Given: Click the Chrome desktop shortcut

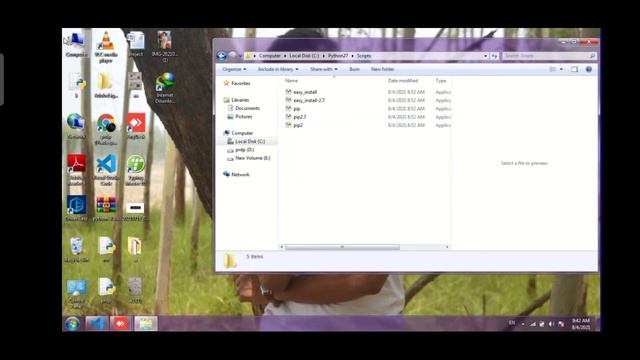Looking at the screenshot, I should click(x=106, y=129).
